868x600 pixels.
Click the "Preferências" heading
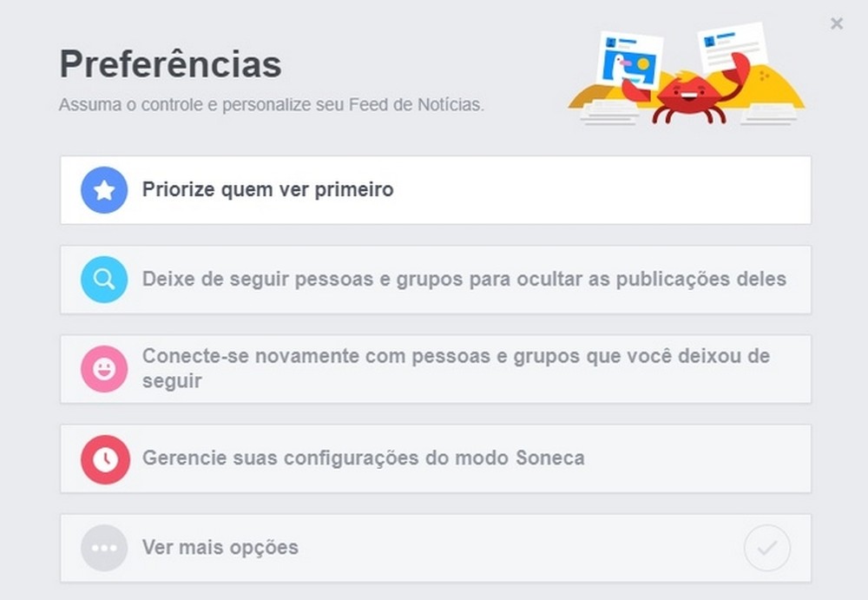click(x=170, y=65)
